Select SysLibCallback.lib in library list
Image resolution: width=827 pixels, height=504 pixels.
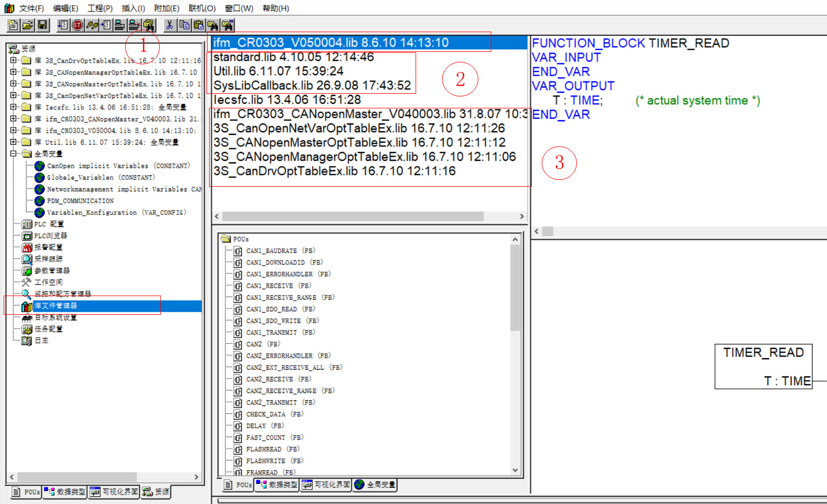pyautogui.click(x=312, y=86)
